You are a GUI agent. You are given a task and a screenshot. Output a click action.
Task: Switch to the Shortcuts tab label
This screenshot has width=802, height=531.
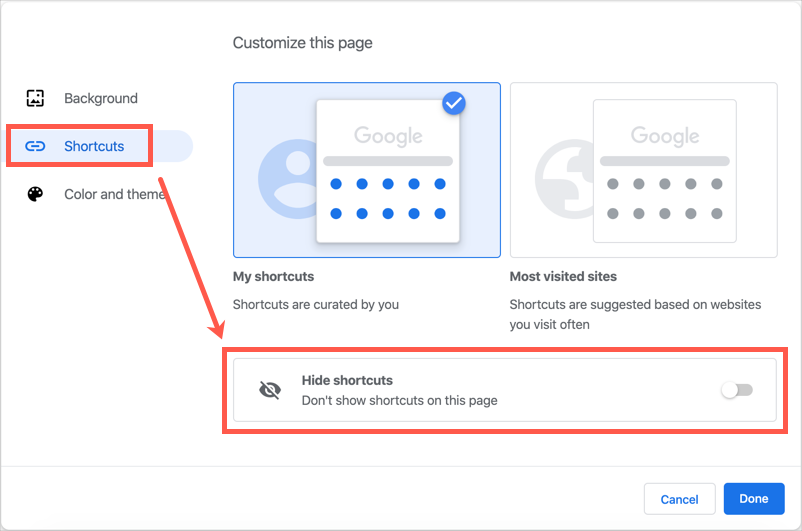(94, 146)
